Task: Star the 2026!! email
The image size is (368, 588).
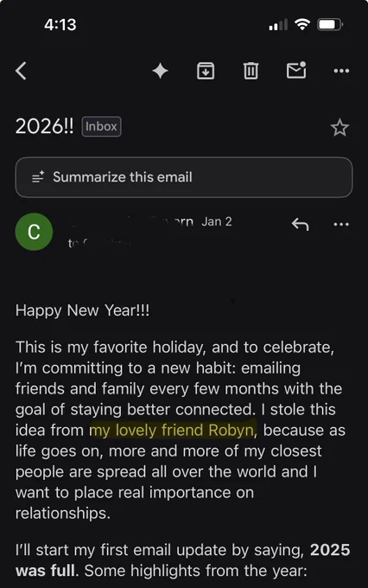Action: (x=339, y=127)
